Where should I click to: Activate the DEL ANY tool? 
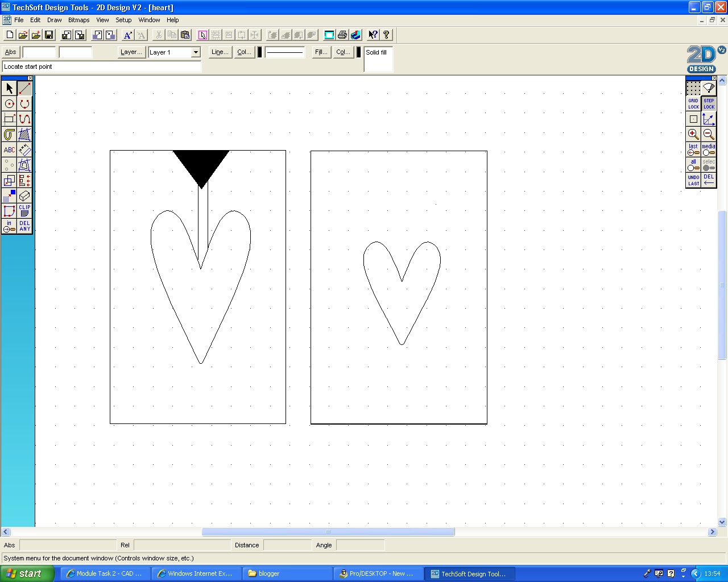24,225
